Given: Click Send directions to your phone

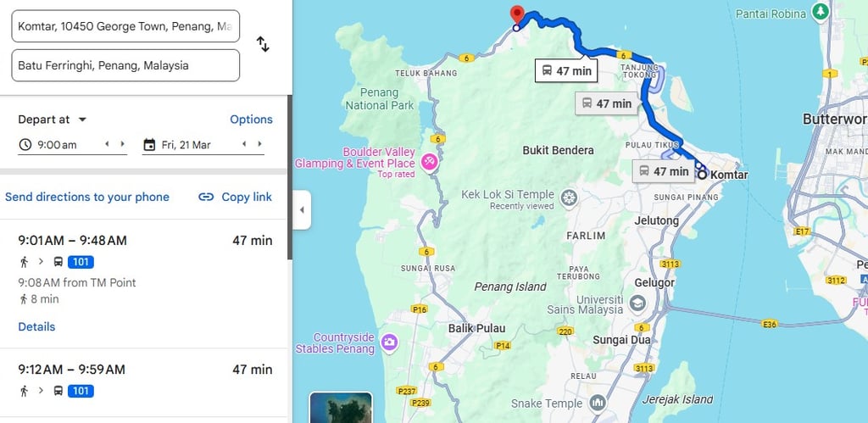Looking at the screenshot, I should point(87,198).
